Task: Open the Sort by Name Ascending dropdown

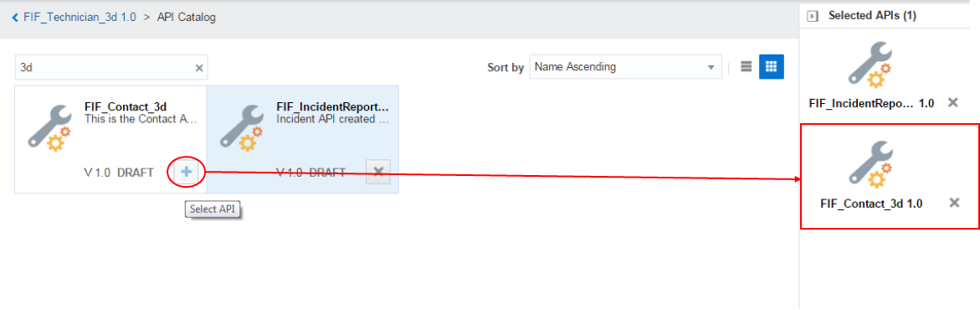Action: point(625,67)
